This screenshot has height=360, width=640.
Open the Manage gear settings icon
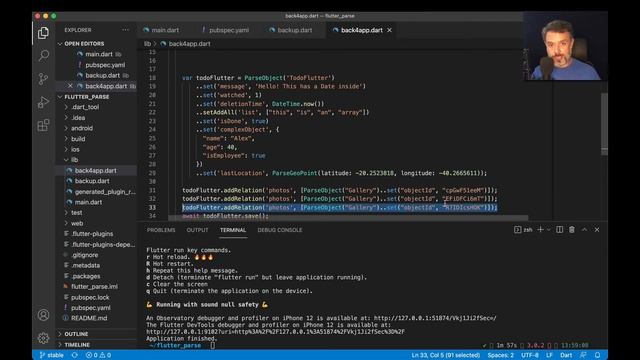coord(43,338)
